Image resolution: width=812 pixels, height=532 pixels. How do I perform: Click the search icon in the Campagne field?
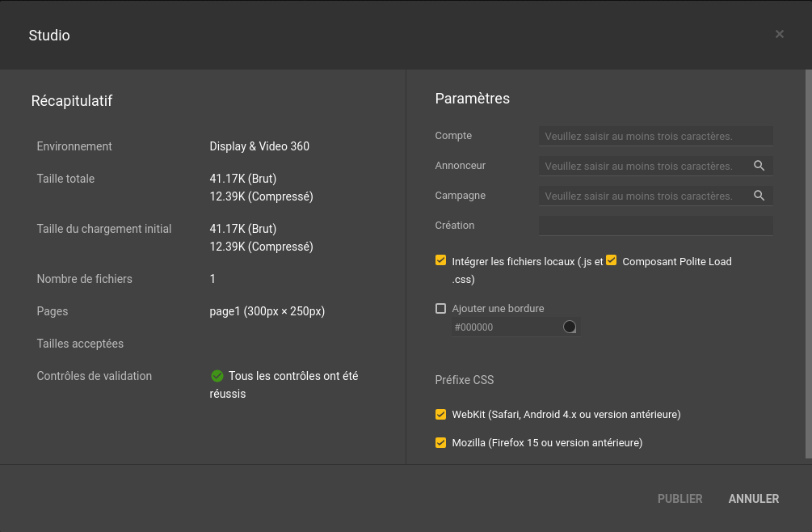(759, 196)
